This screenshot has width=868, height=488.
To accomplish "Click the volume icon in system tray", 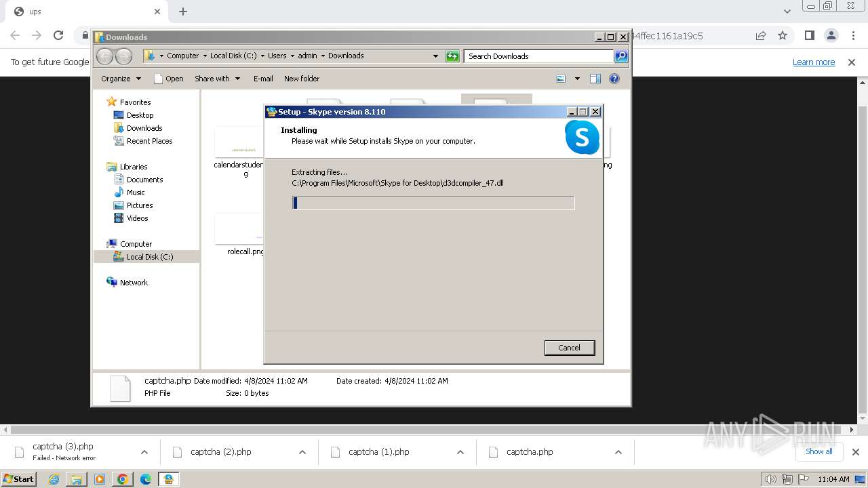I will (770, 479).
